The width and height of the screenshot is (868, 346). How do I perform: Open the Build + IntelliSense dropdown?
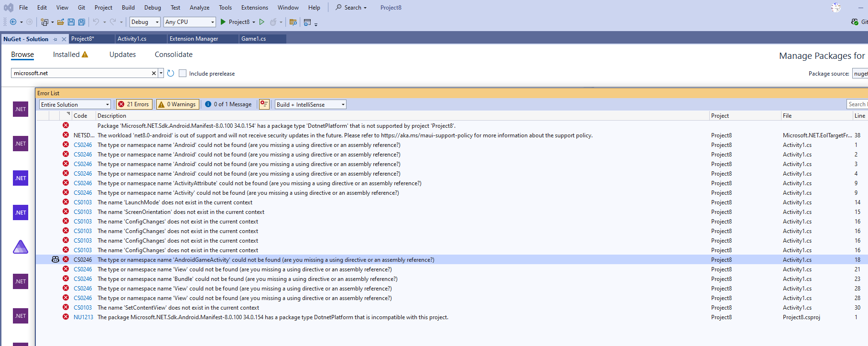click(x=310, y=104)
